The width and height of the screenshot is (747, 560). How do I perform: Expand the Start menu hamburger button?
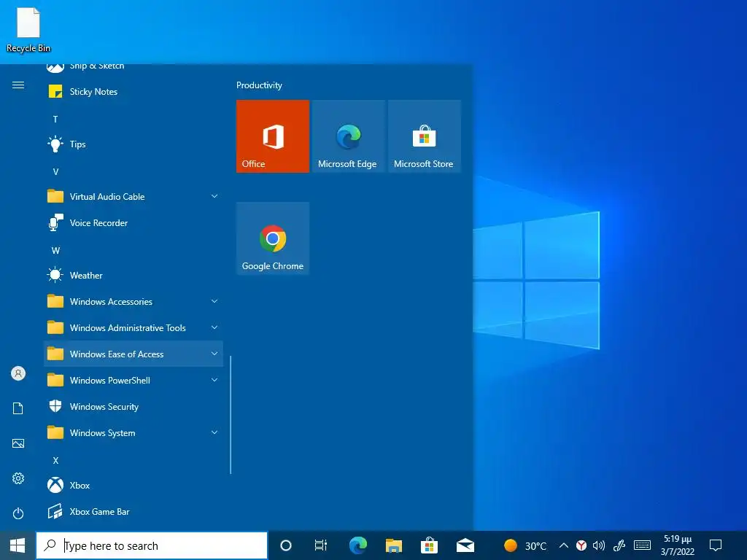point(18,85)
